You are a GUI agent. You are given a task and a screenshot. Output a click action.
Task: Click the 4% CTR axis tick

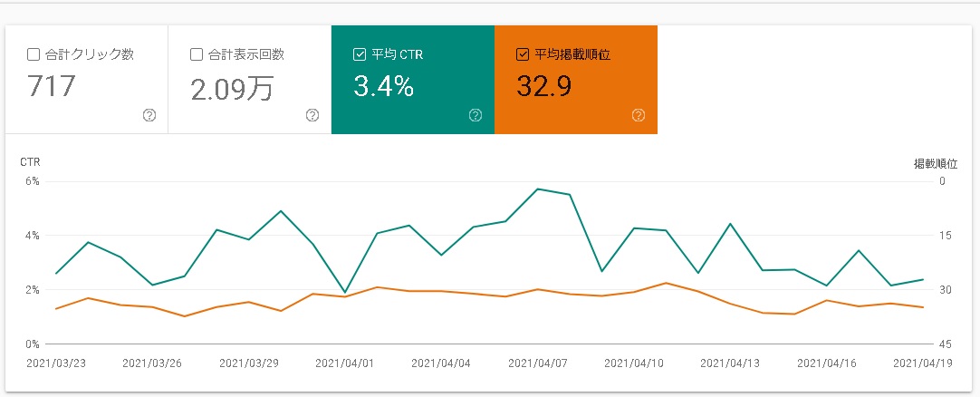(33, 236)
